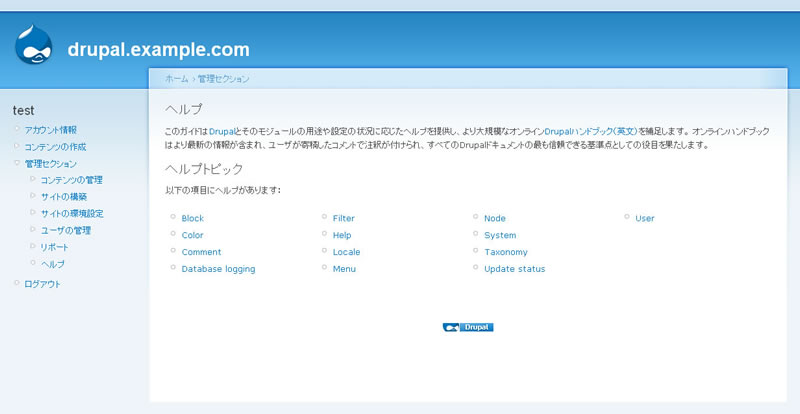
Task: Open アカウント情報 in the sidebar
Action: (x=51, y=130)
